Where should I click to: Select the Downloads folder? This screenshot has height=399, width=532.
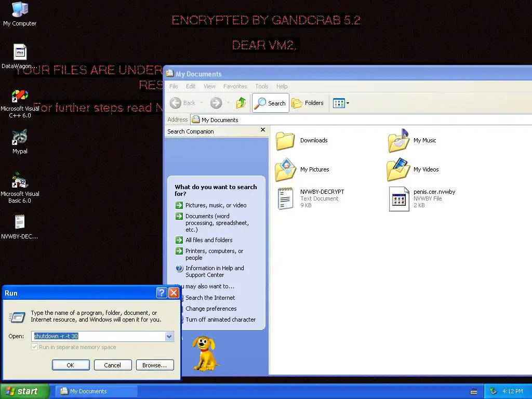pos(302,140)
